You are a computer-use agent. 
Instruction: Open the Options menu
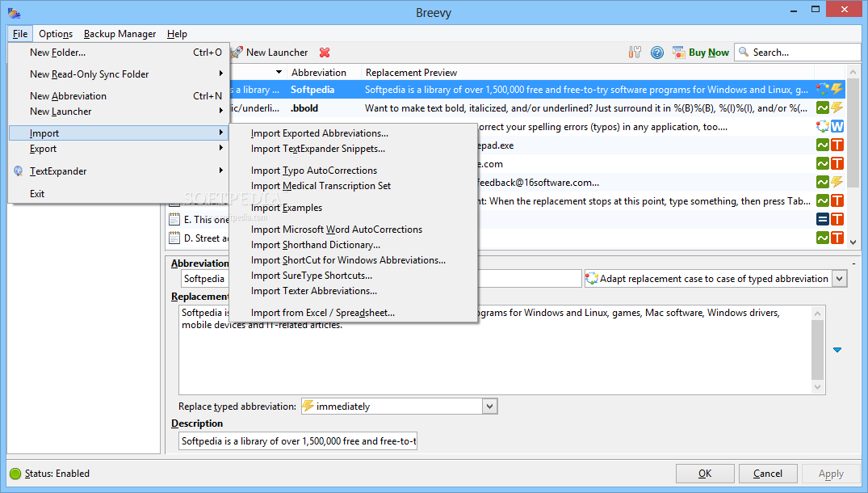pyautogui.click(x=56, y=34)
